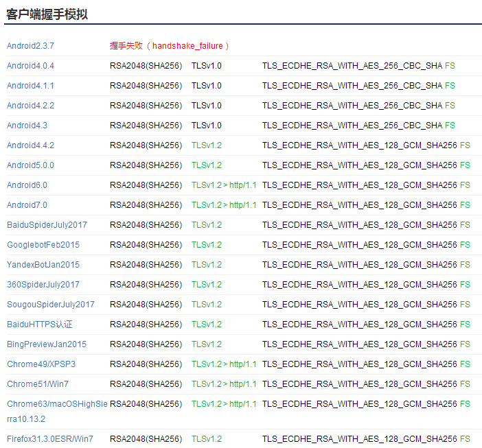The width and height of the screenshot is (482, 448).
Task: Open the GooglebotFeb2015 link
Action: point(43,245)
